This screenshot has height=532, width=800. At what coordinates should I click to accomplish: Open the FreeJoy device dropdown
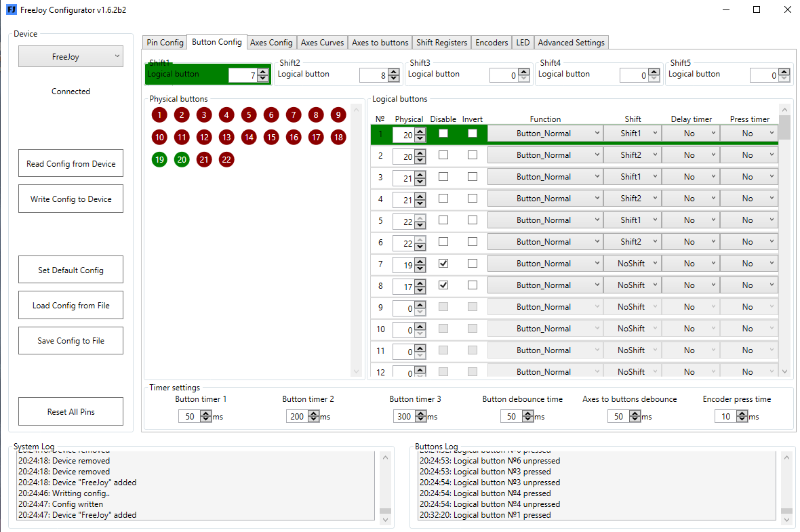click(71, 57)
